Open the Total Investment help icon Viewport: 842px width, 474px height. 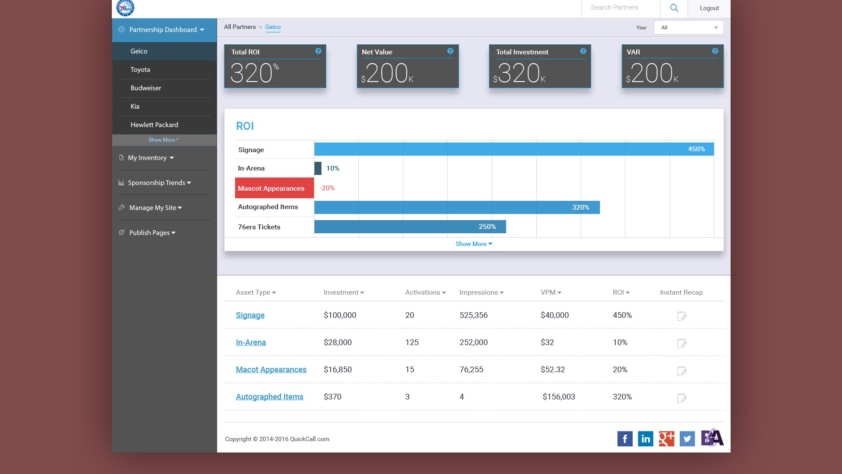[583, 51]
